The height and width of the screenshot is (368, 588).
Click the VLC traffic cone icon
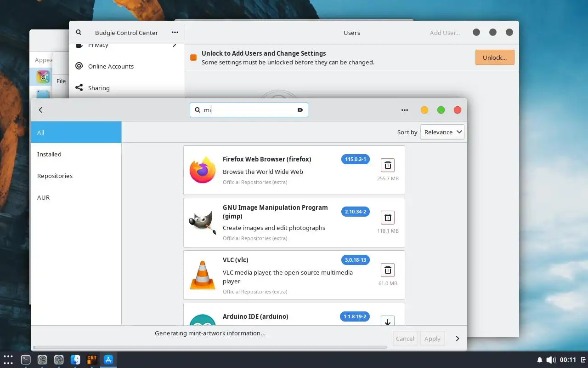[203, 275]
